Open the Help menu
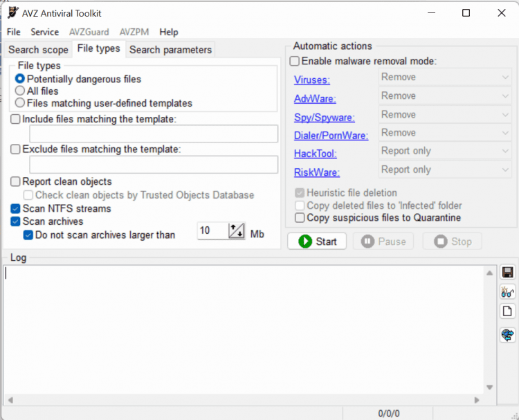519x420 pixels. tap(169, 32)
